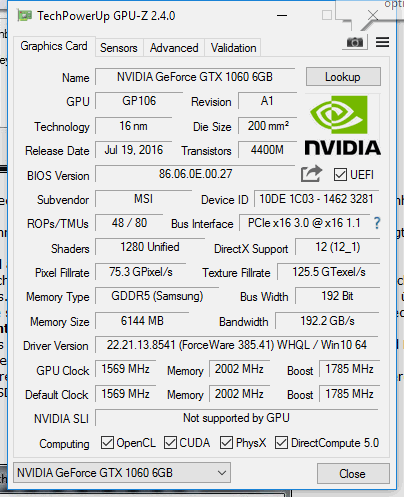Click the GPU field showing GP106

[139, 101]
